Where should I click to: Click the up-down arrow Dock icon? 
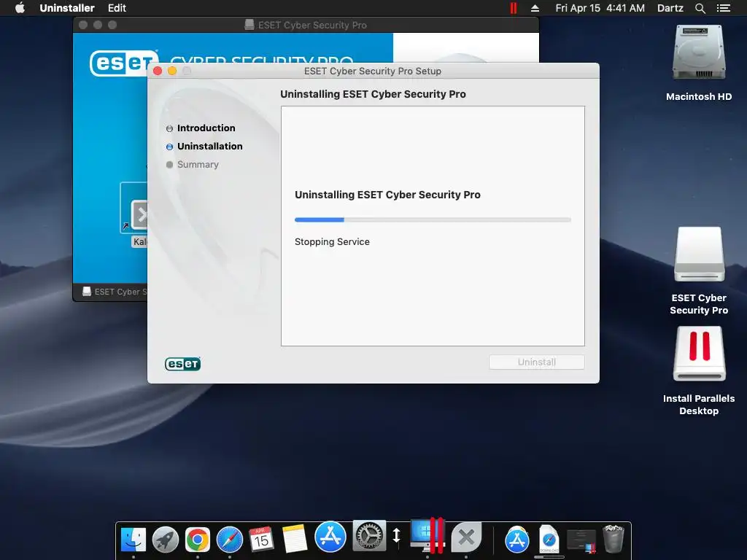pos(396,535)
